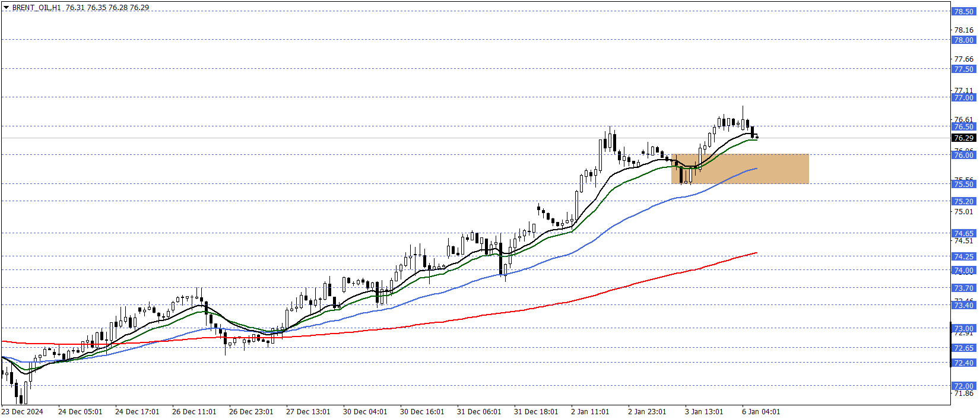The height and width of the screenshot is (419, 980).
Task: Click the 72.00 price level label
Action: pos(963,386)
